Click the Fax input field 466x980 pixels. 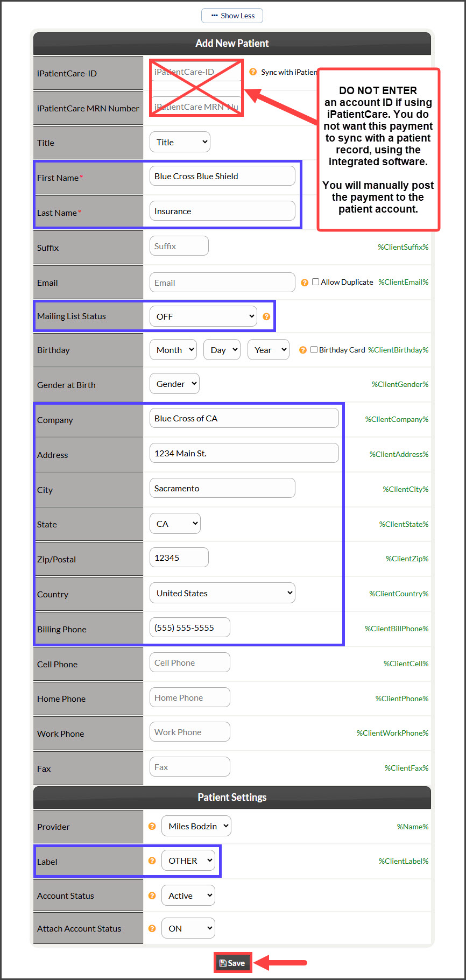(190, 767)
